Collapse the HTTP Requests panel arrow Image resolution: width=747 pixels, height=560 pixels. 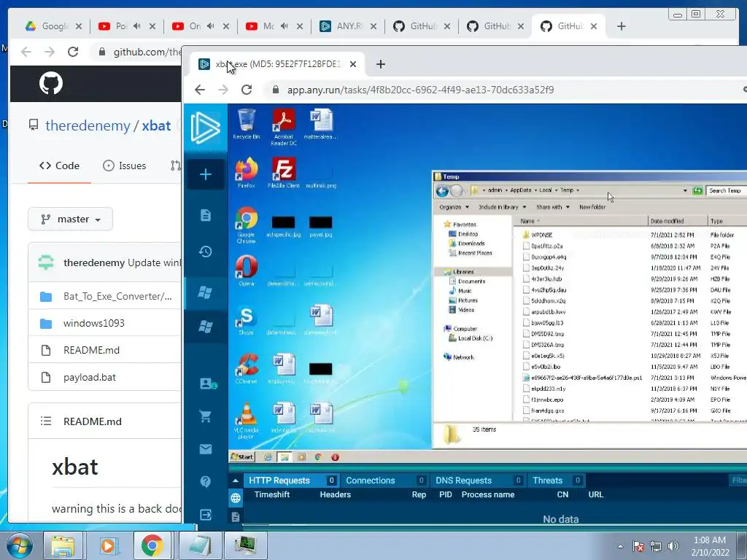[236, 481]
